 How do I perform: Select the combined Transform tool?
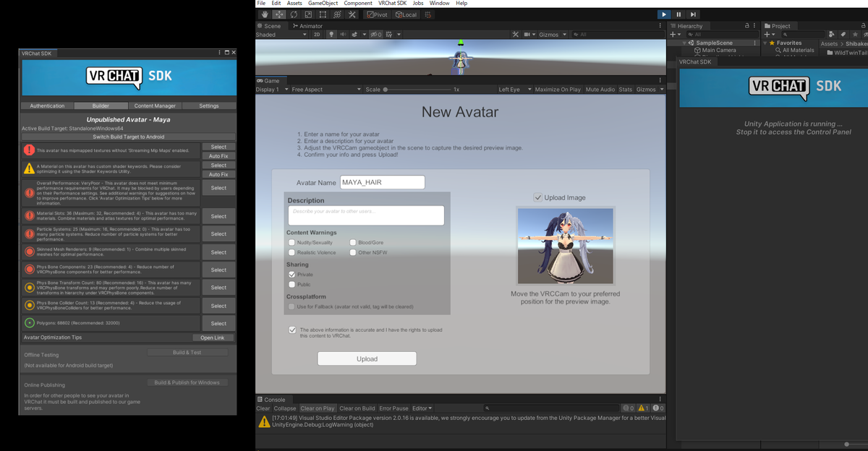point(336,14)
